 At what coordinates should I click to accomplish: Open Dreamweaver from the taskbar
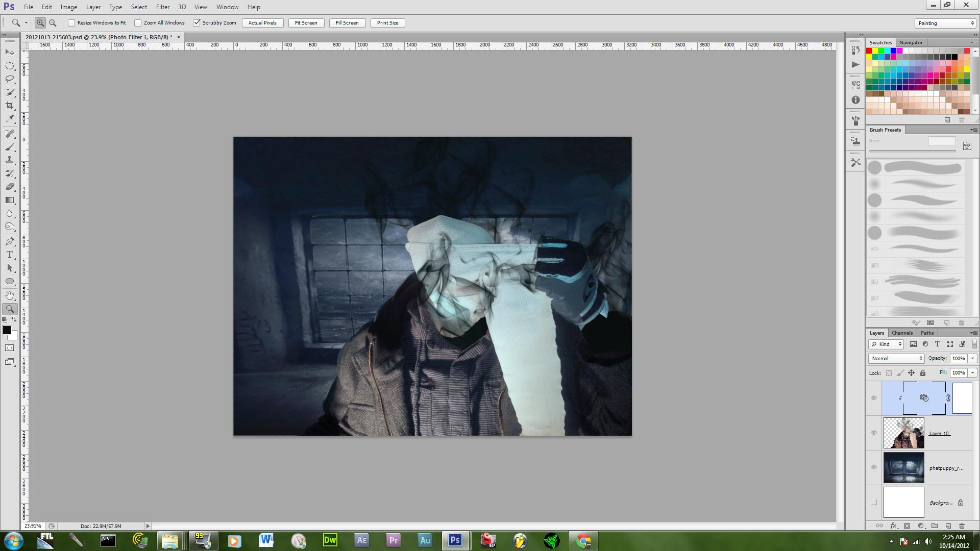point(330,540)
